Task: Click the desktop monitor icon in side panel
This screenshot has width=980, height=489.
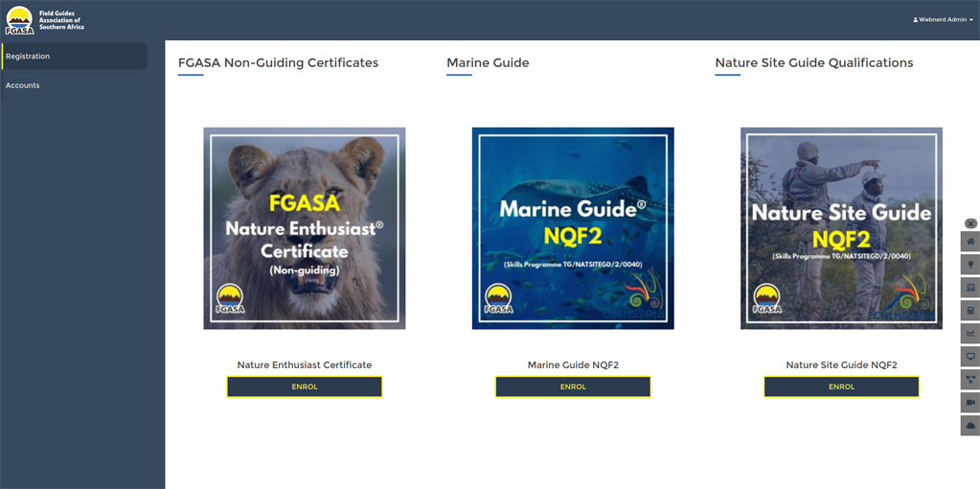Action: point(970,357)
